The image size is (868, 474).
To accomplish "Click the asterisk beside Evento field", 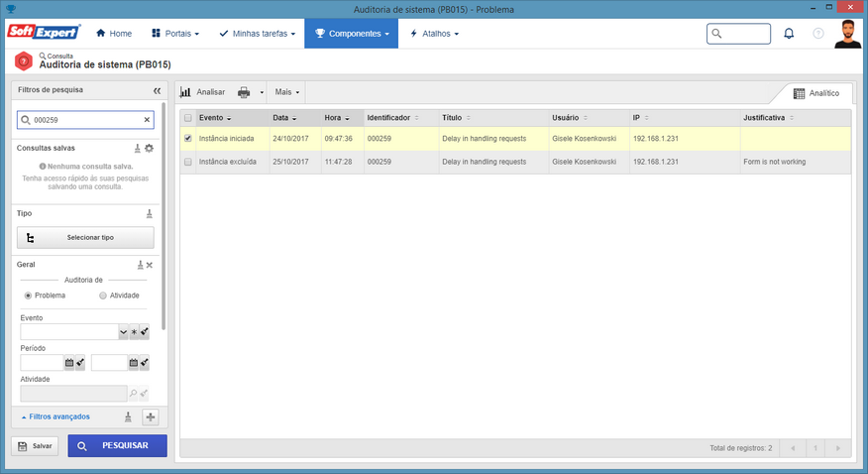I will (x=134, y=332).
